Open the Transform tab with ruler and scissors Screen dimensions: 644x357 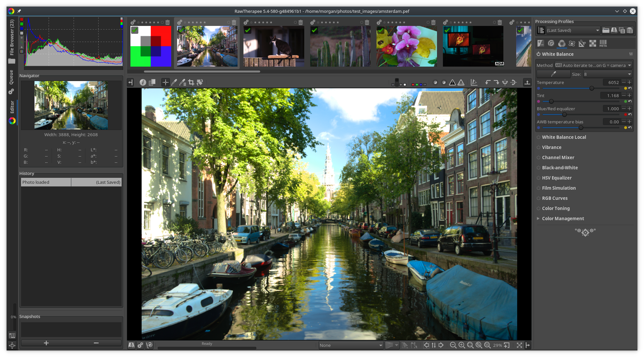[582, 43]
